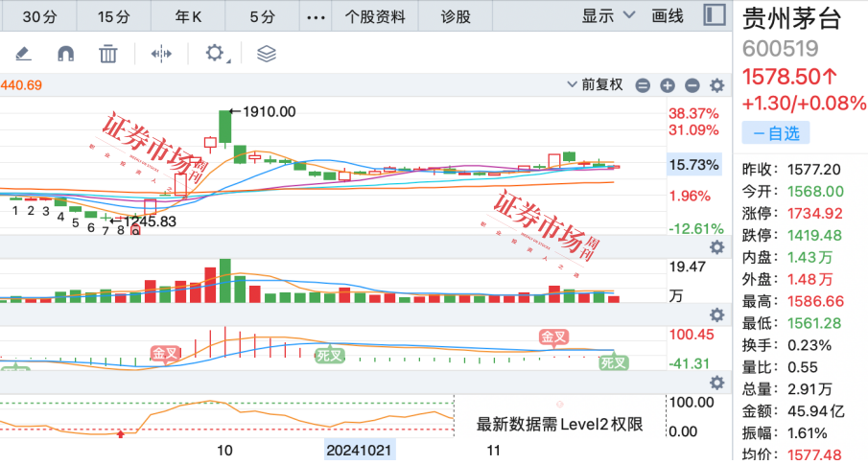Click the second 金叉 marker on MACD
Screen dimensions: 868x465
pyautogui.click(x=553, y=337)
